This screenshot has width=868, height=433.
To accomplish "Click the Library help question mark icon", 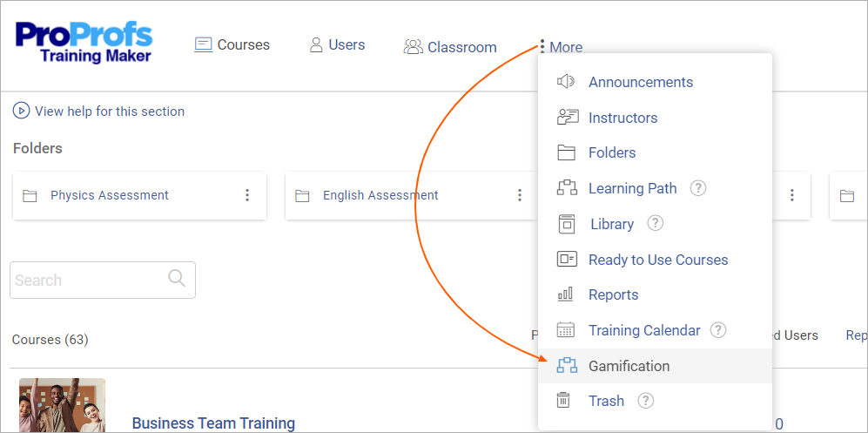I will [x=656, y=224].
